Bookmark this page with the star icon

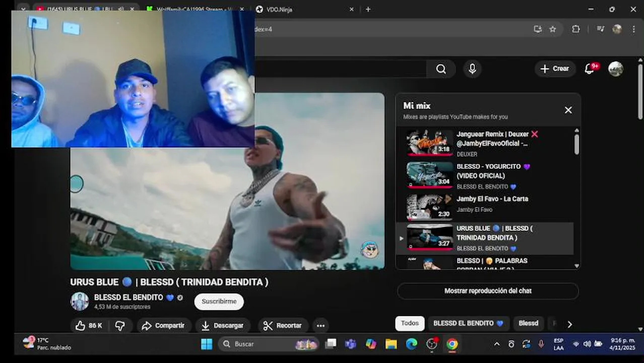[552, 29]
